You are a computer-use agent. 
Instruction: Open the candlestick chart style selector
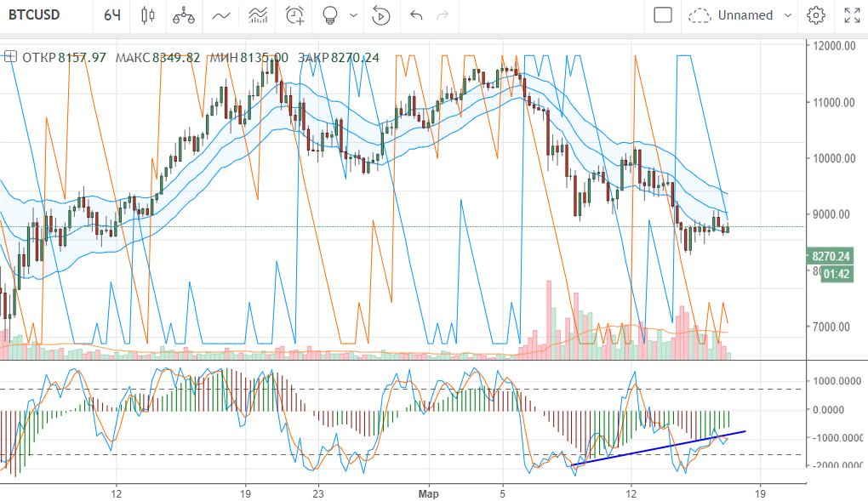[148, 15]
